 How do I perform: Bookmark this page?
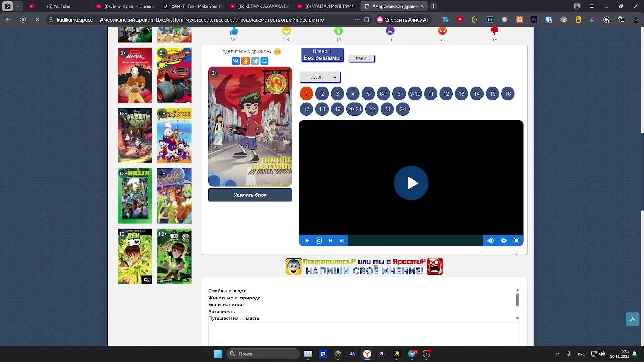[367, 20]
